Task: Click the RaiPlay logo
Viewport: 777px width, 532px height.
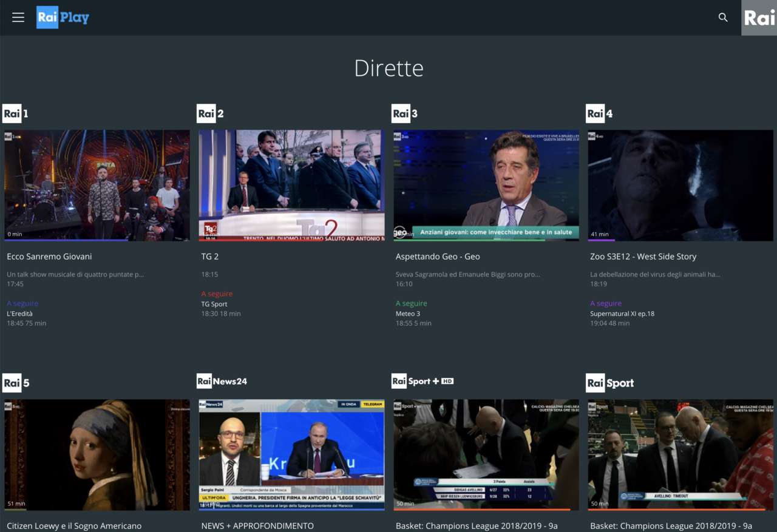Action: click(63, 17)
